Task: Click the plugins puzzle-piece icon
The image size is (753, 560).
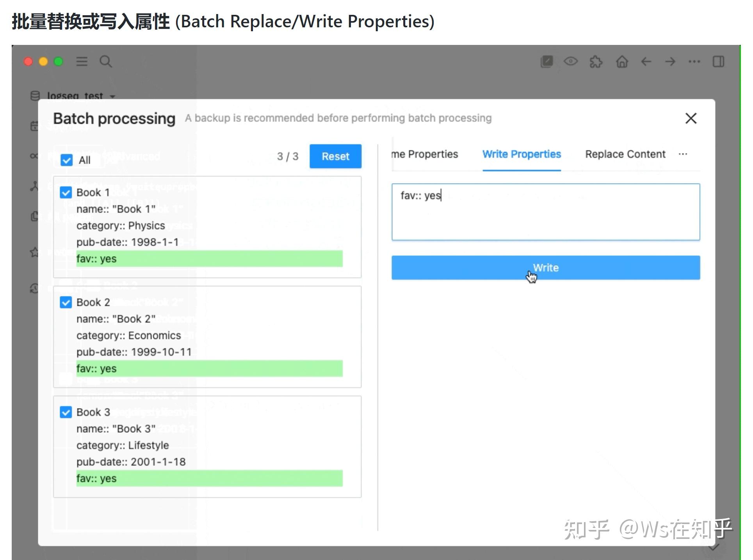Action: point(596,61)
